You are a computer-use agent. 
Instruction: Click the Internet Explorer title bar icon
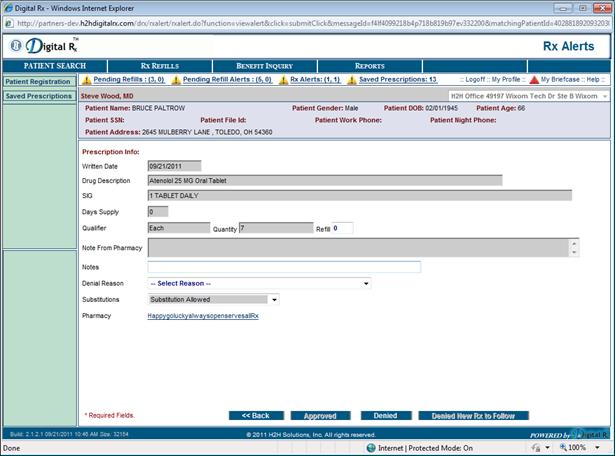(7, 8)
